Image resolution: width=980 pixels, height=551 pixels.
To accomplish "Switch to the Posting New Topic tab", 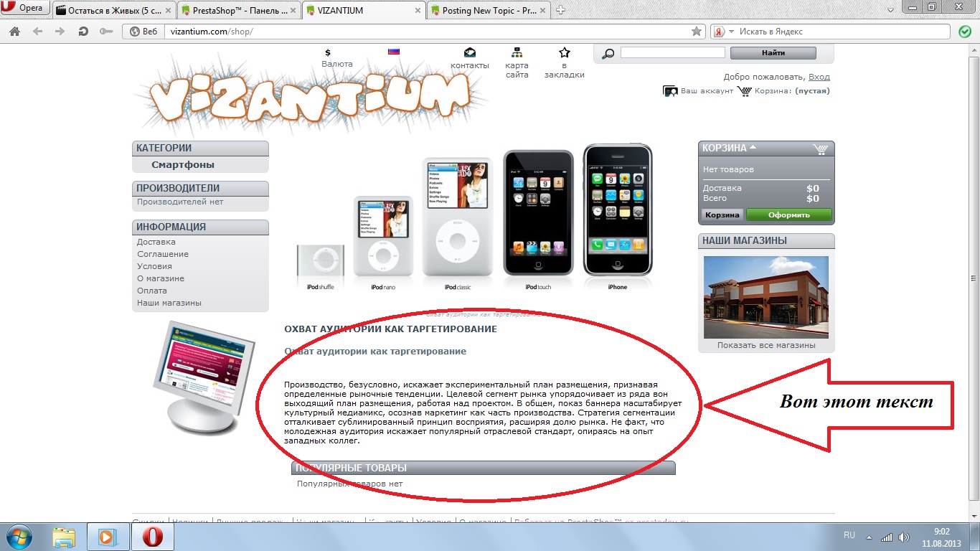I will 489,10.
